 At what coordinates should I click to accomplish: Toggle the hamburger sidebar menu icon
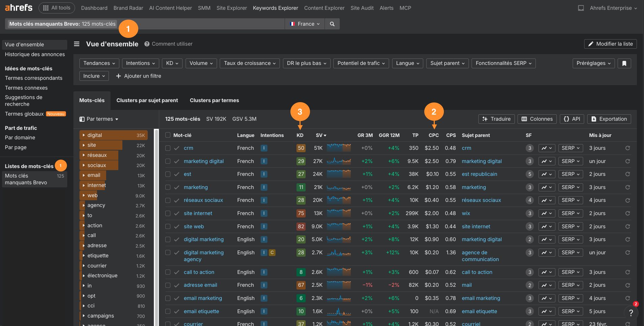click(x=77, y=44)
